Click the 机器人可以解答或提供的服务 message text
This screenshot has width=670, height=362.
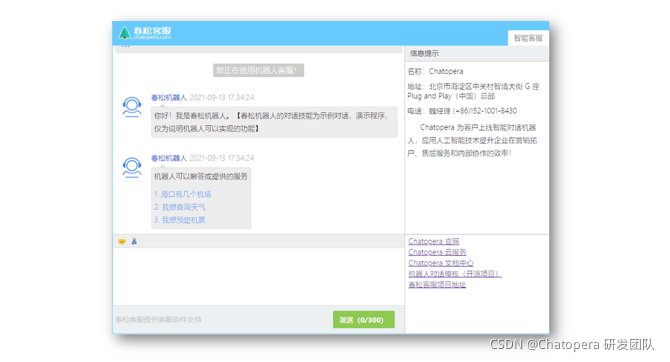(x=201, y=177)
